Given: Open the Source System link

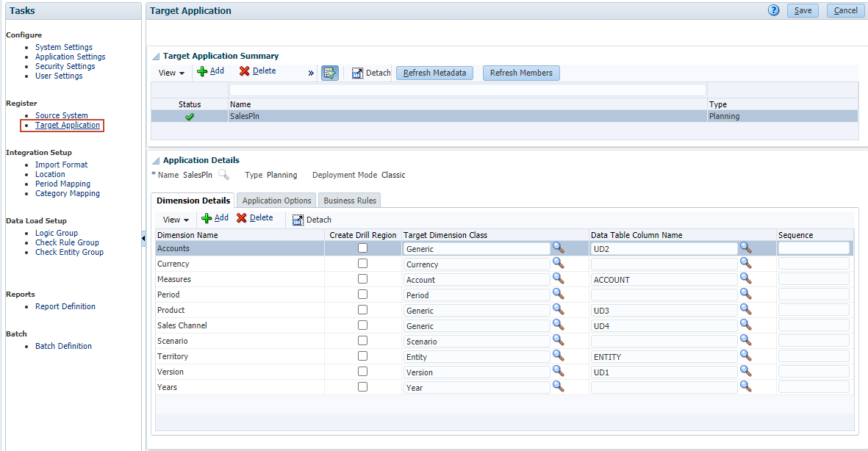Looking at the screenshot, I should 62,115.
